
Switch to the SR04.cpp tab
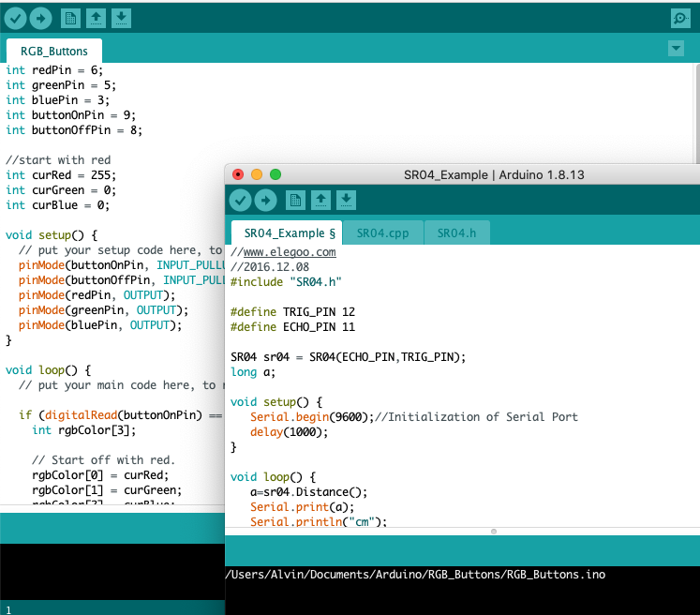[382, 232]
